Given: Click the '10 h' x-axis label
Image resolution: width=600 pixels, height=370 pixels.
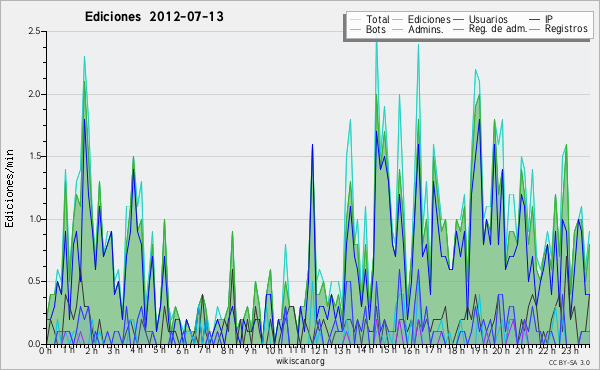Looking at the screenshot, I should [274, 350].
